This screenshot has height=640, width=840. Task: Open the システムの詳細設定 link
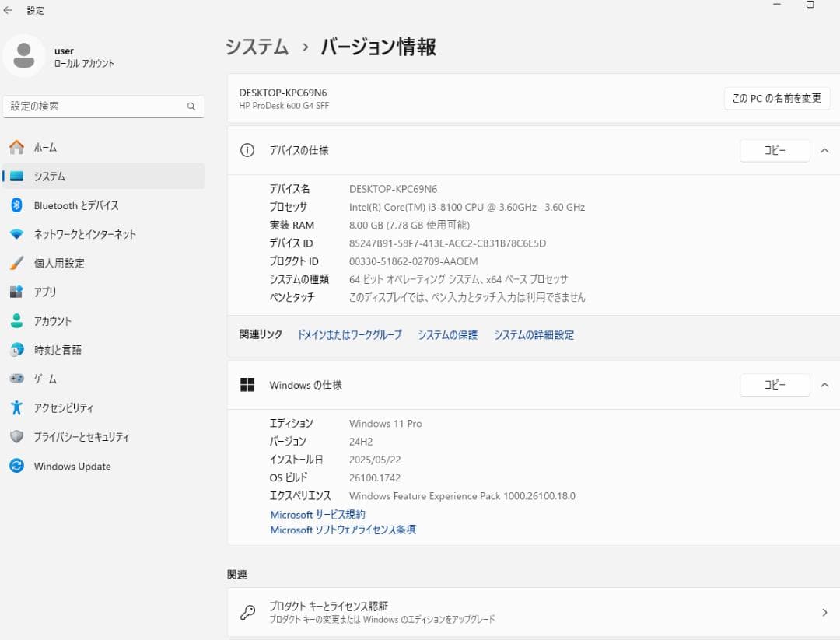click(534, 334)
